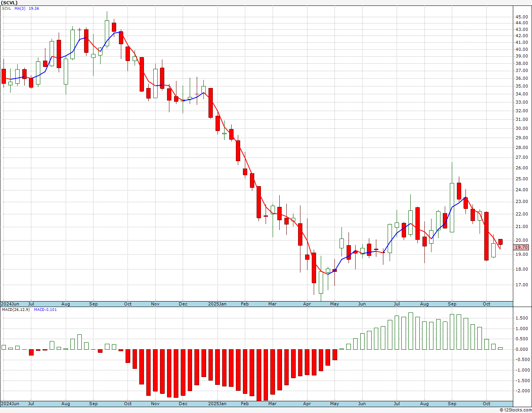Click "Nov" on the price chart date axis
Viewport: 532px width, 413px height.
[155, 304]
